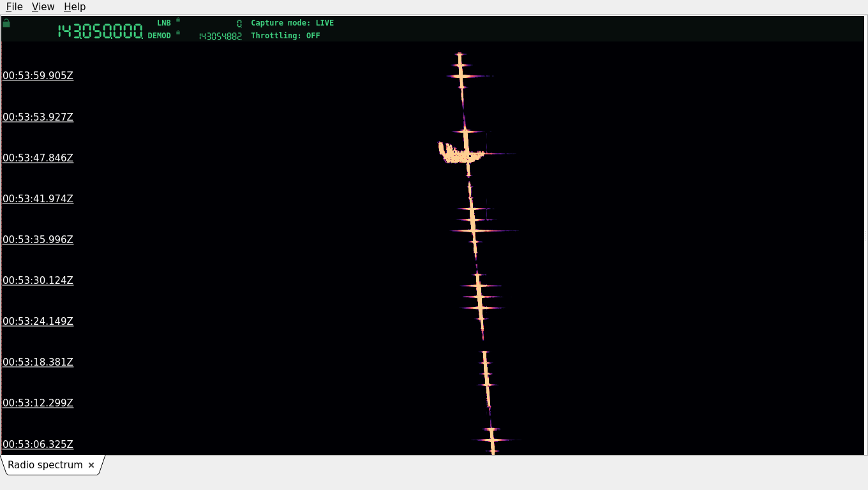The width and height of the screenshot is (868, 490).
Task: Open the File menu
Action: [x=14, y=6]
